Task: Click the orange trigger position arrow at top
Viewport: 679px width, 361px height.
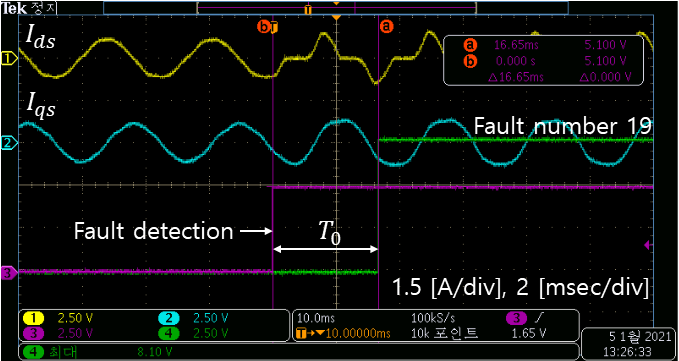Action: 336,17
